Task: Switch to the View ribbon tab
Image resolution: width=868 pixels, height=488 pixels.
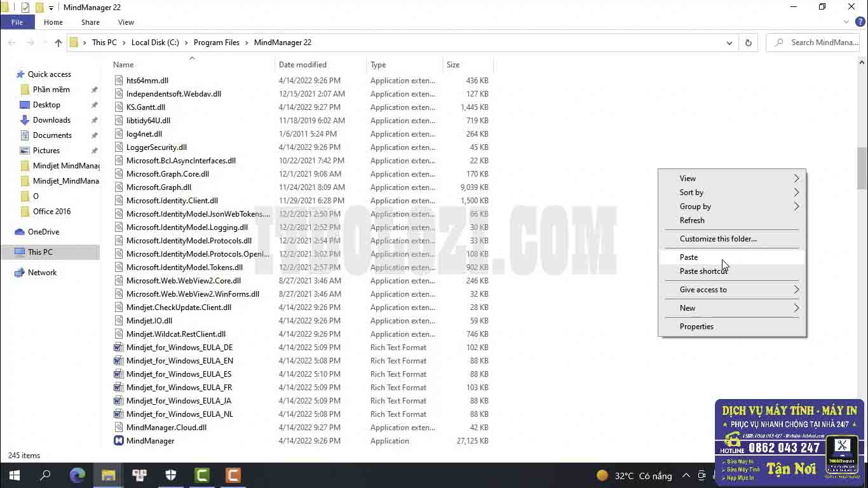Action: (x=126, y=22)
